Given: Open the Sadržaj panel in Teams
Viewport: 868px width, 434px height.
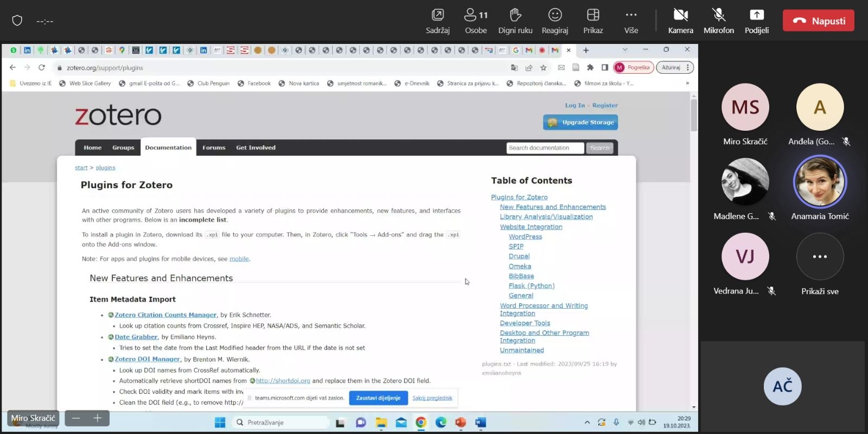Looking at the screenshot, I should [x=437, y=21].
